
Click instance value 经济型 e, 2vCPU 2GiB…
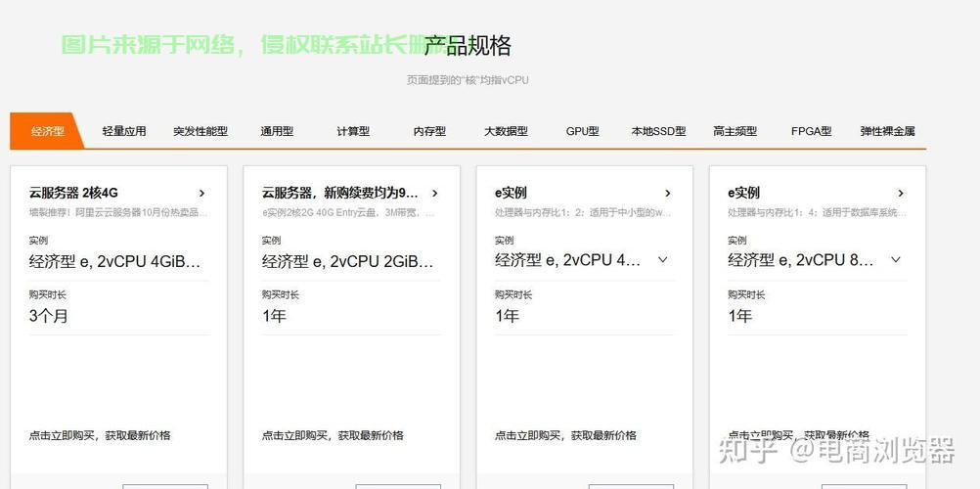pyautogui.click(x=348, y=261)
